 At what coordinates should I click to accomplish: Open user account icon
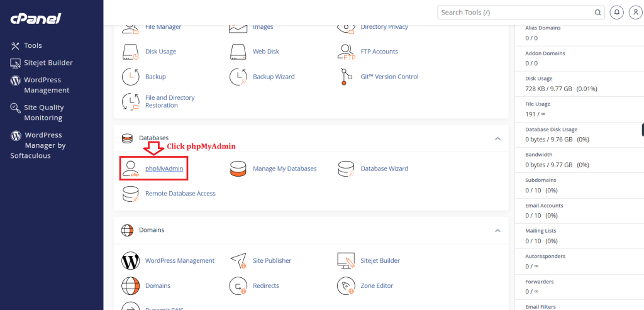tap(635, 13)
